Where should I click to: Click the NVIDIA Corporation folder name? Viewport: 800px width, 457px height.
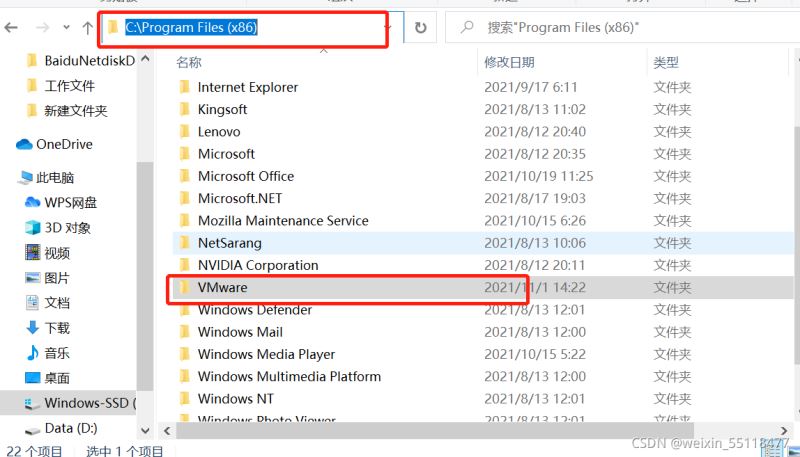pos(258,265)
